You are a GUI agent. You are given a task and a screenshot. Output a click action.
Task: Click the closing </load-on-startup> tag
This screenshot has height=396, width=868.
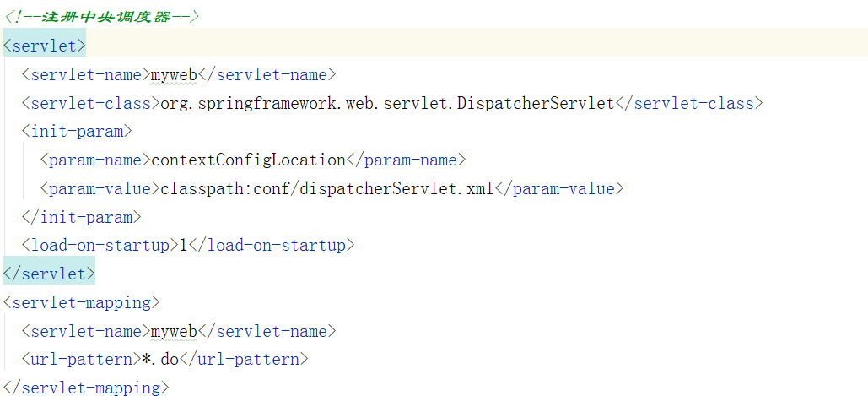(x=272, y=246)
